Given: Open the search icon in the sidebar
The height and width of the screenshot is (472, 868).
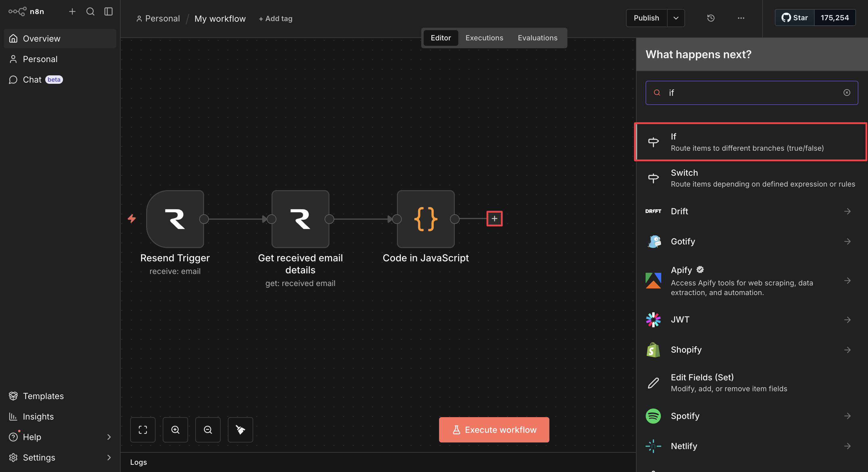Looking at the screenshot, I should pyautogui.click(x=90, y=11).
